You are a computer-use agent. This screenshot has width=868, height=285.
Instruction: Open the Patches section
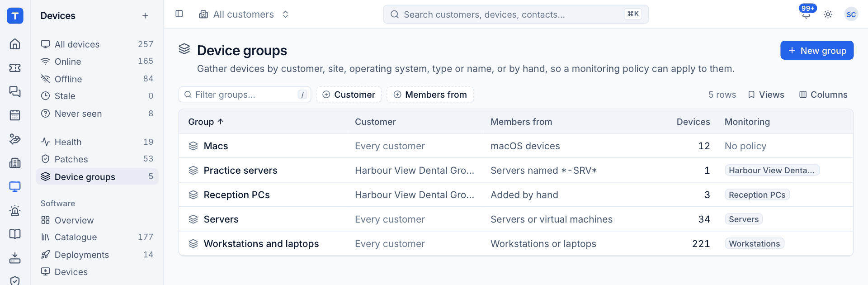pyautogui.click(x=97, y=159)
